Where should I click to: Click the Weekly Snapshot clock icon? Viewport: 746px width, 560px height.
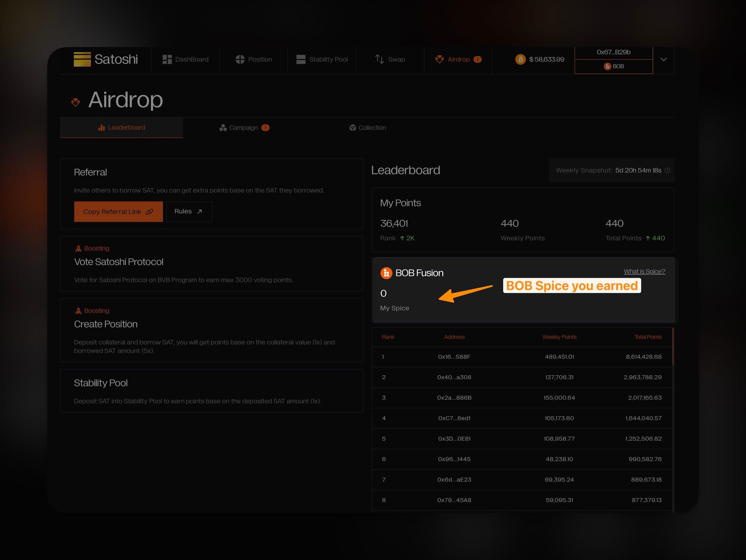(x=667, y=170)
